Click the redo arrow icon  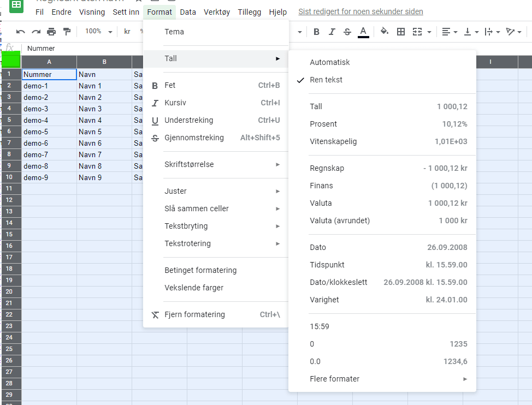(x=36, y=32)
